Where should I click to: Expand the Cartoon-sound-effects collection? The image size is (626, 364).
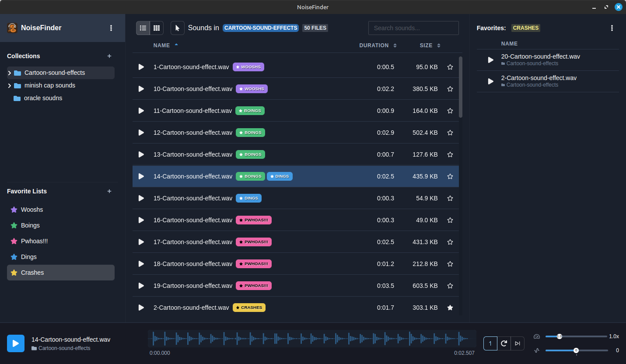10,73
